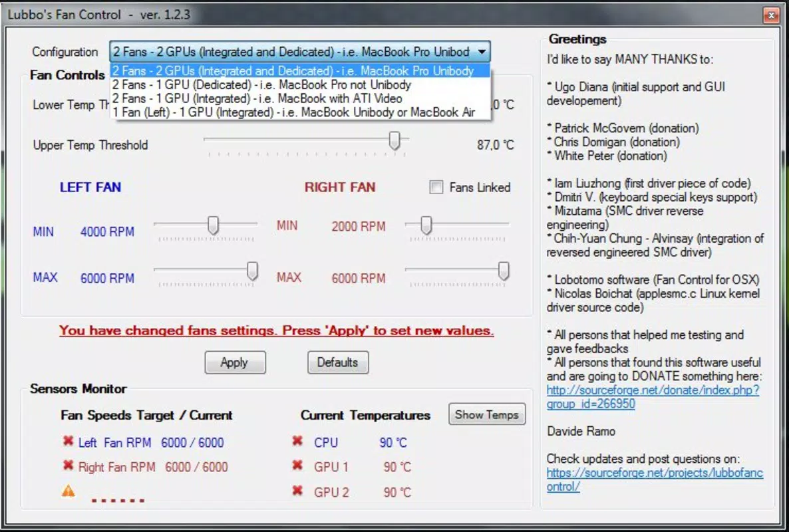Click the red X icon beside Left Fan RPM

coord(68,441)
